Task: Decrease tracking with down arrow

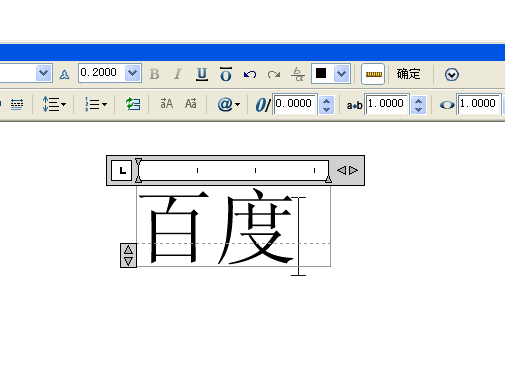Action: coord(418,109)
